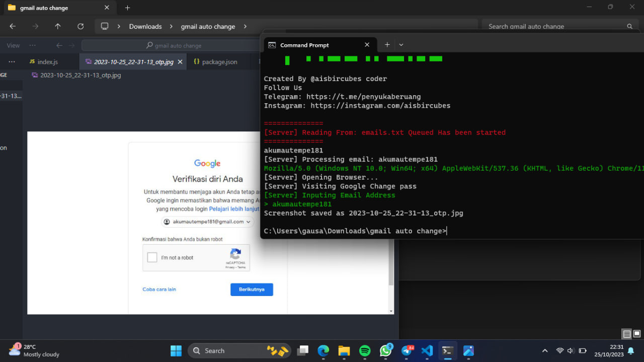
Task: Select the Command Prompt tab
Action: coord(319,45)
